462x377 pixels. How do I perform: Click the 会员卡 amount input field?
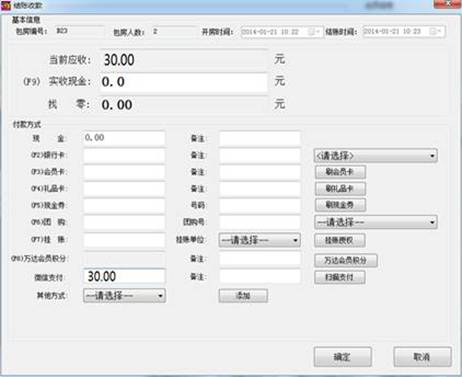coord(124,172)
